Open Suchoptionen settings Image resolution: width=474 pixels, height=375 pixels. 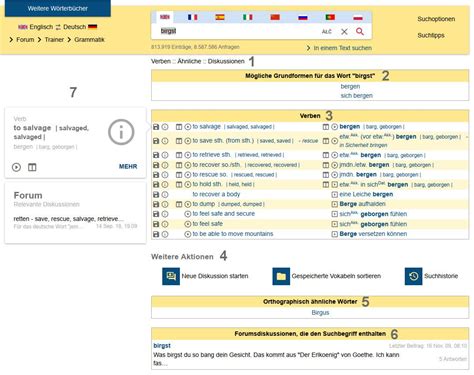(x=436, y=19)
